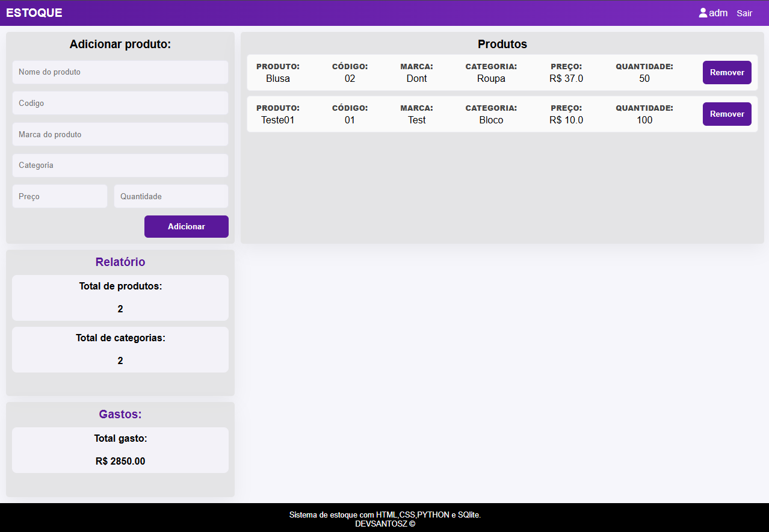
Task: Click the Categoria text field
Action: (x=120, y=165)
